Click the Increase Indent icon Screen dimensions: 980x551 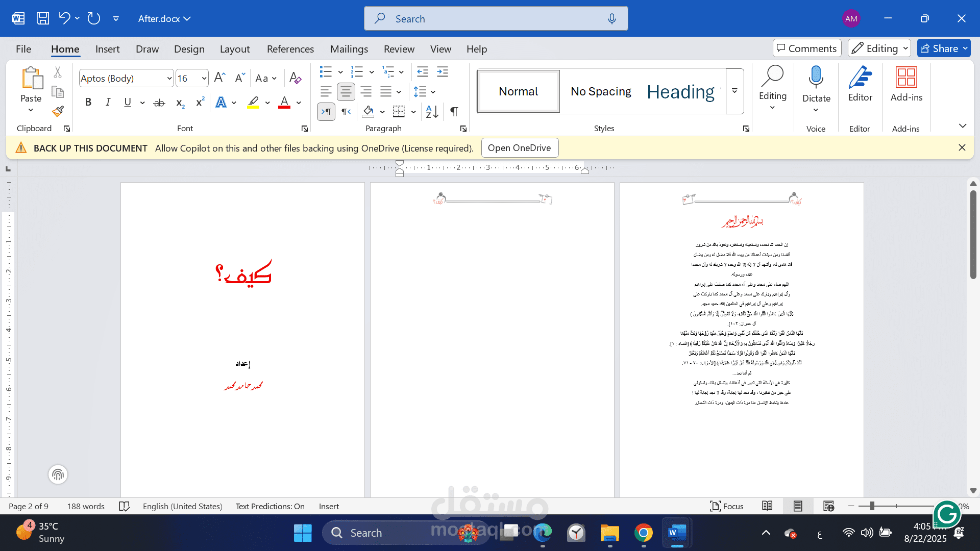point(443,72)
